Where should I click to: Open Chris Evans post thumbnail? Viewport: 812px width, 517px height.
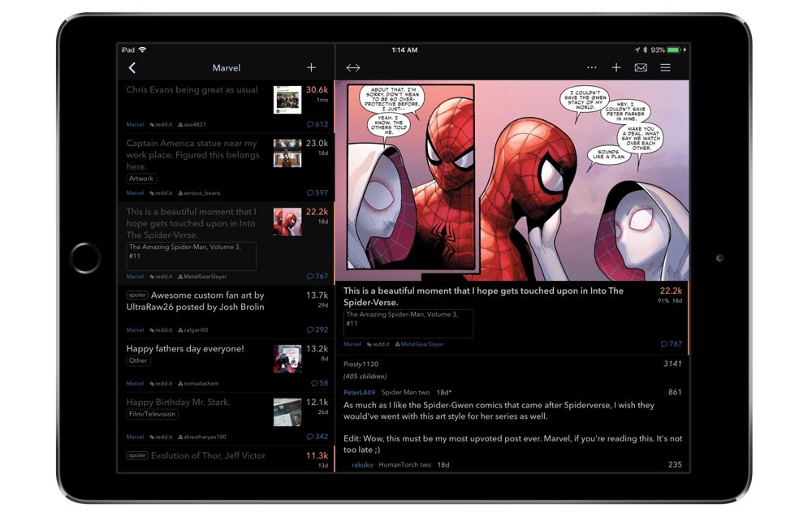click(287, 99)
